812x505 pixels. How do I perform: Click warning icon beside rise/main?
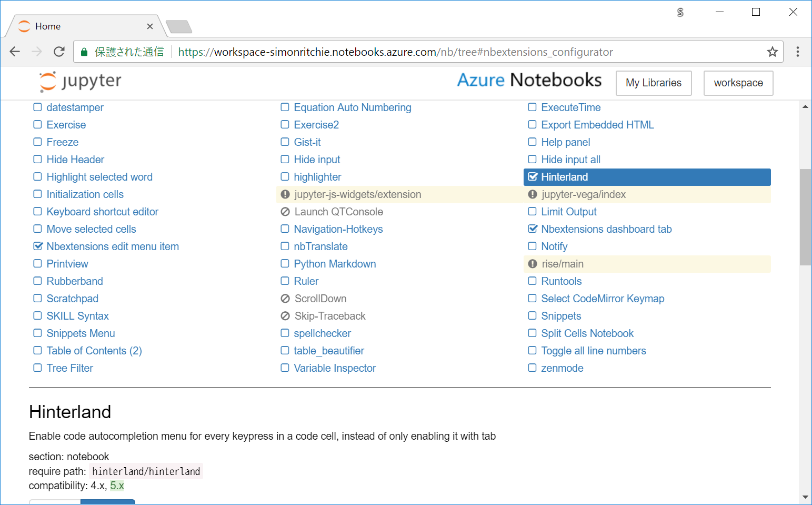(533, 264)
